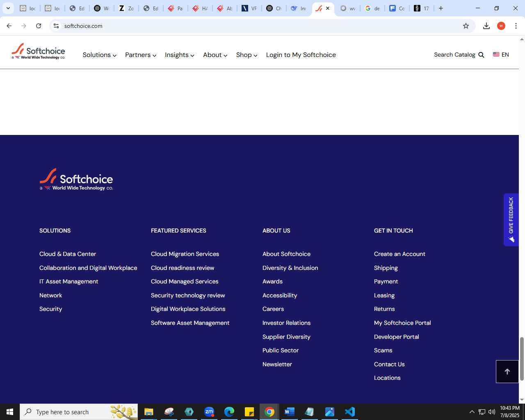Open Scams footer link
The image size is (525, 420).
383,350
